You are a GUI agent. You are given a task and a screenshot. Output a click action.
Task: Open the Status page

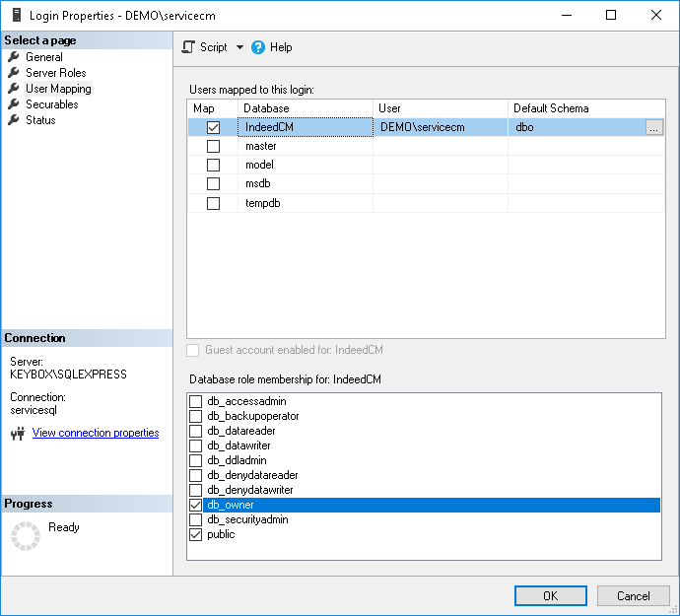pyautogui.click(x=40, y=120)
